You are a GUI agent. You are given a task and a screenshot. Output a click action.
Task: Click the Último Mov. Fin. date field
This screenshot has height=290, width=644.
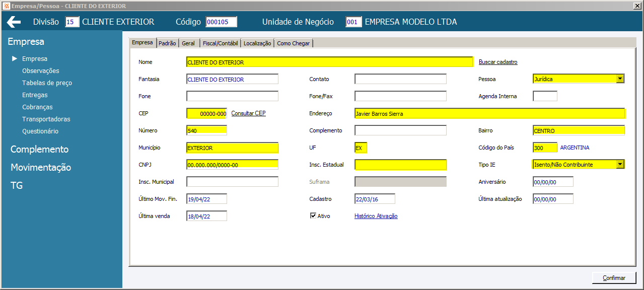pos(206,199)
